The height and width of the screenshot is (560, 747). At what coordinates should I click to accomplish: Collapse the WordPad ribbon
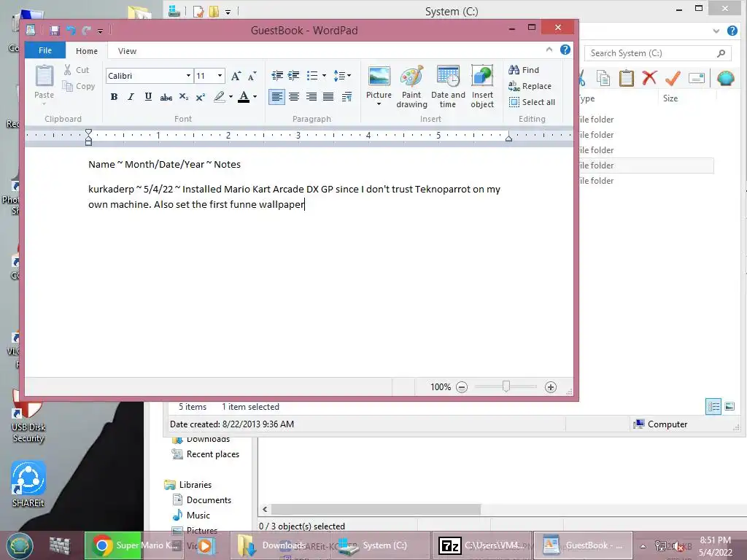point(549,50)
